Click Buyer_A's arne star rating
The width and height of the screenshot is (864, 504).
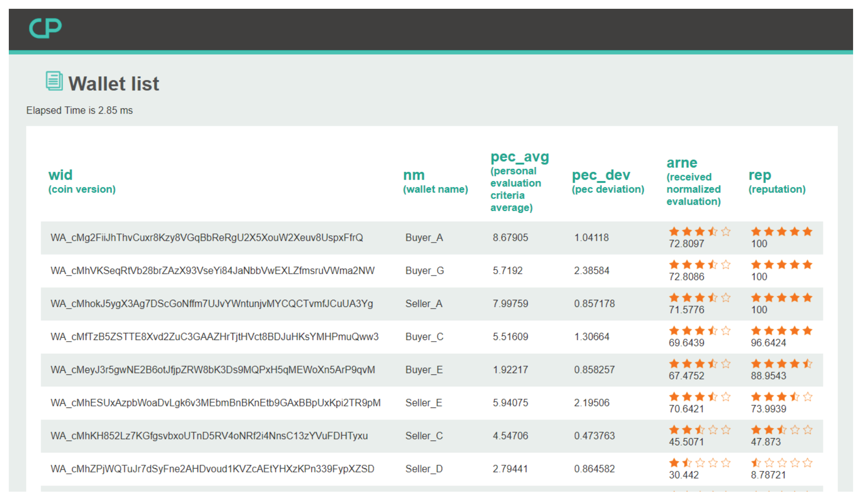pos(699,232)
